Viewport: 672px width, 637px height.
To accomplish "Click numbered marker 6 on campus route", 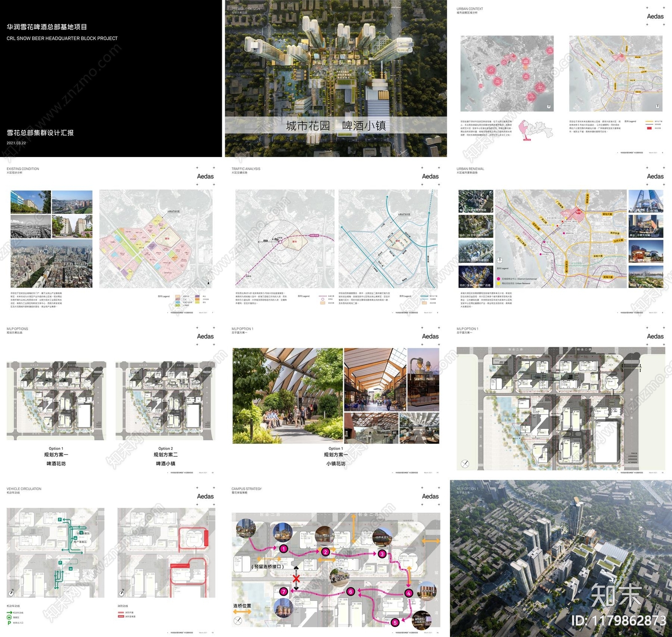I will pos(351,592).
